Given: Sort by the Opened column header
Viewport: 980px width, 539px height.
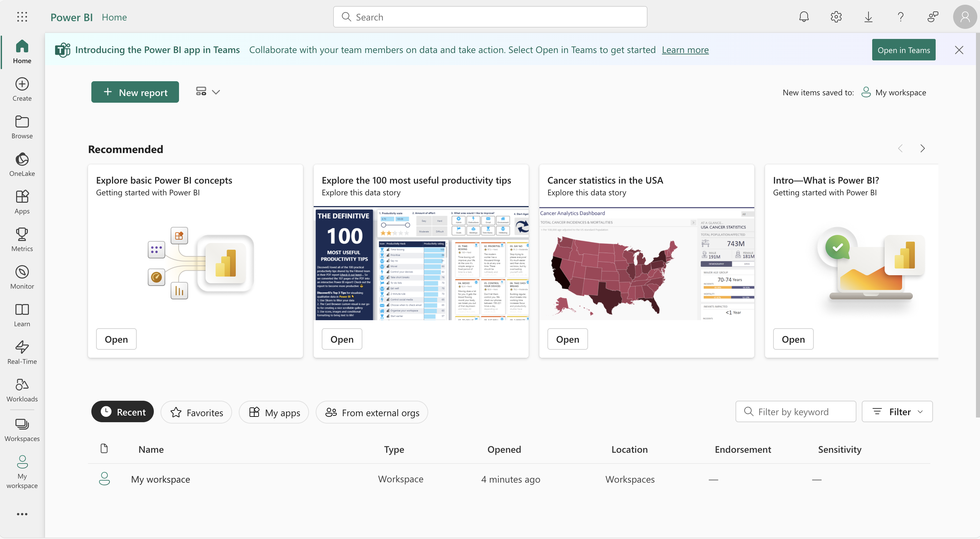Looking at the screenshot, I should [x=504, y=449].
